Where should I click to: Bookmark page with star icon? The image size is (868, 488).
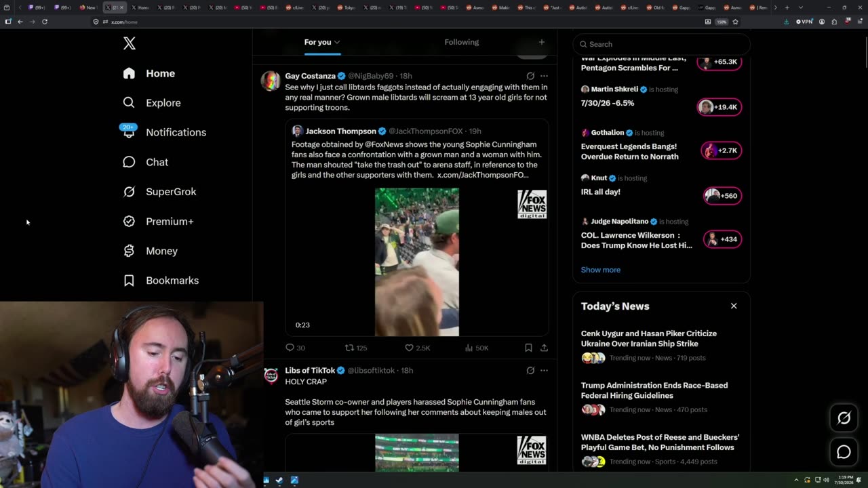tap(735, 22)
